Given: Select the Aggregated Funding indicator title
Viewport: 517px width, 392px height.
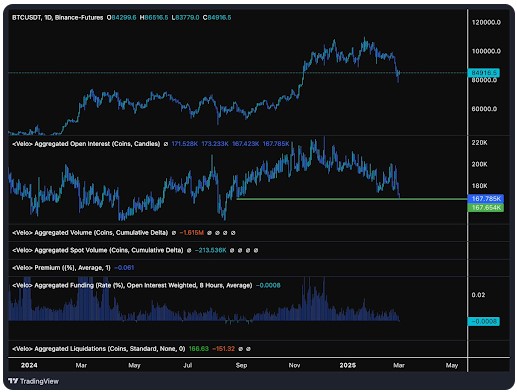Looking at the screenshot, I should 132,285.
